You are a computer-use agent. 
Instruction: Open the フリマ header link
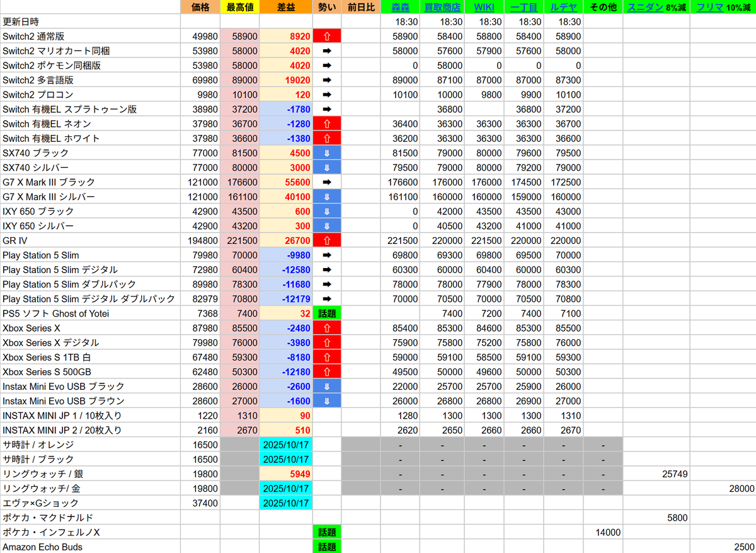tap(711, 7)
